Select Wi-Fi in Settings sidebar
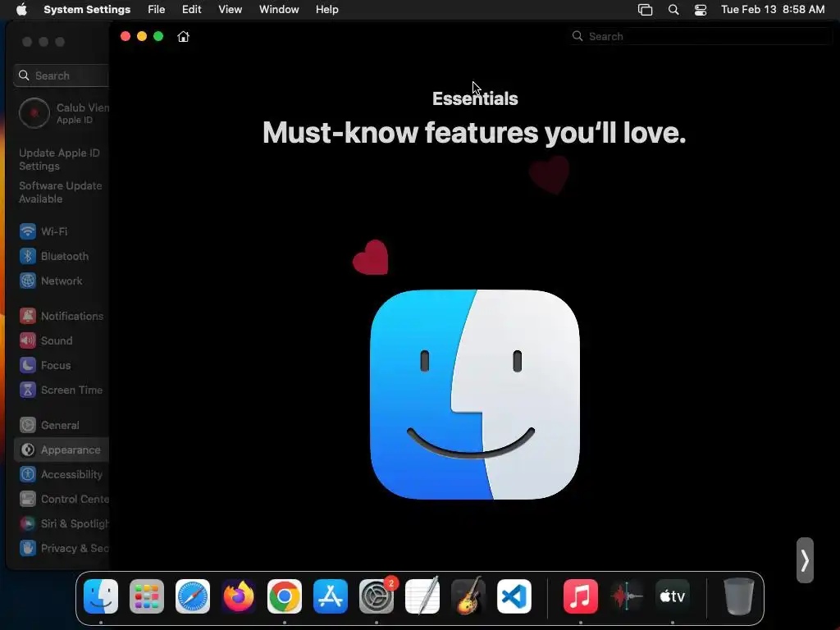The width and height of the screenshot is (840, 630). point(62,231)
